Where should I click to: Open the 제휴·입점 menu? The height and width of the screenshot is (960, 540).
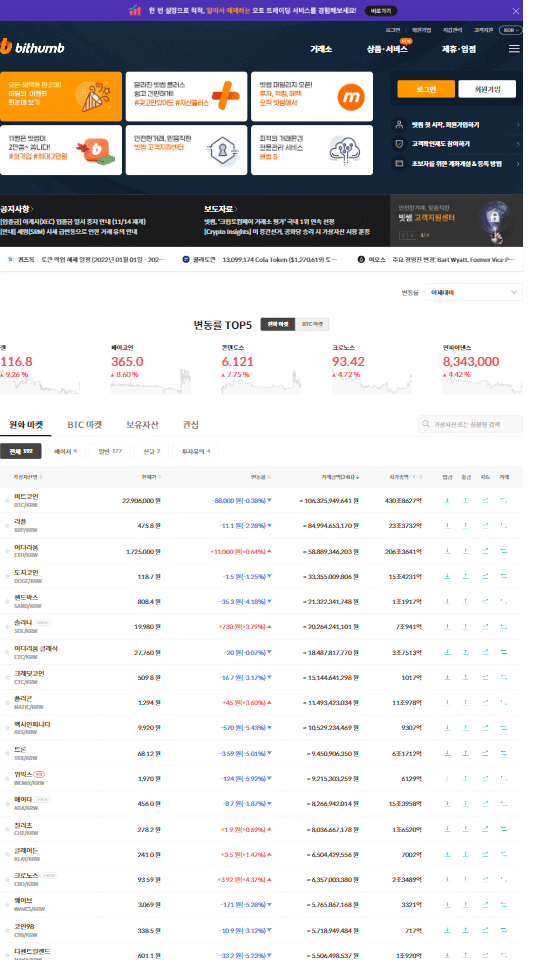[x=459, y=49]
